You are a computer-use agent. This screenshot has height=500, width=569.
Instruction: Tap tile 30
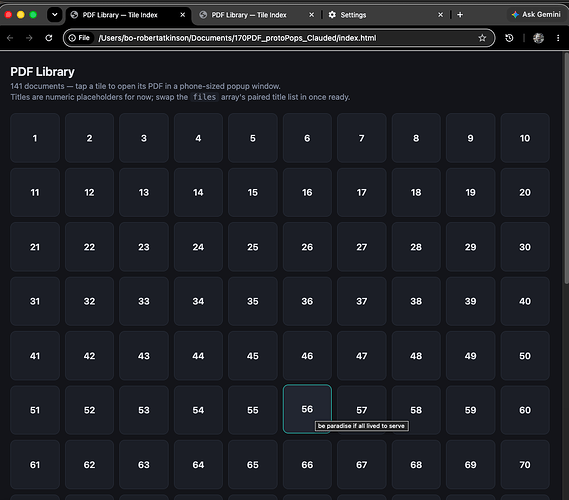pos(525,247)
